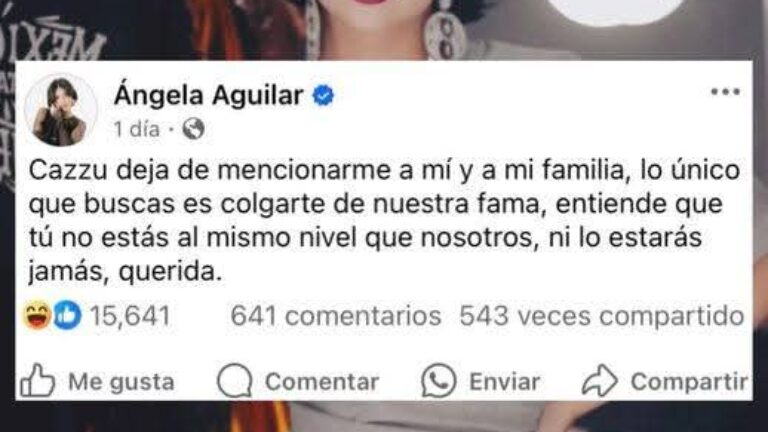The width and height of the screenshot is (768, 432).
Task: Open Ángela Aguilar's profile picture
Action: click(x=61, y=111)
